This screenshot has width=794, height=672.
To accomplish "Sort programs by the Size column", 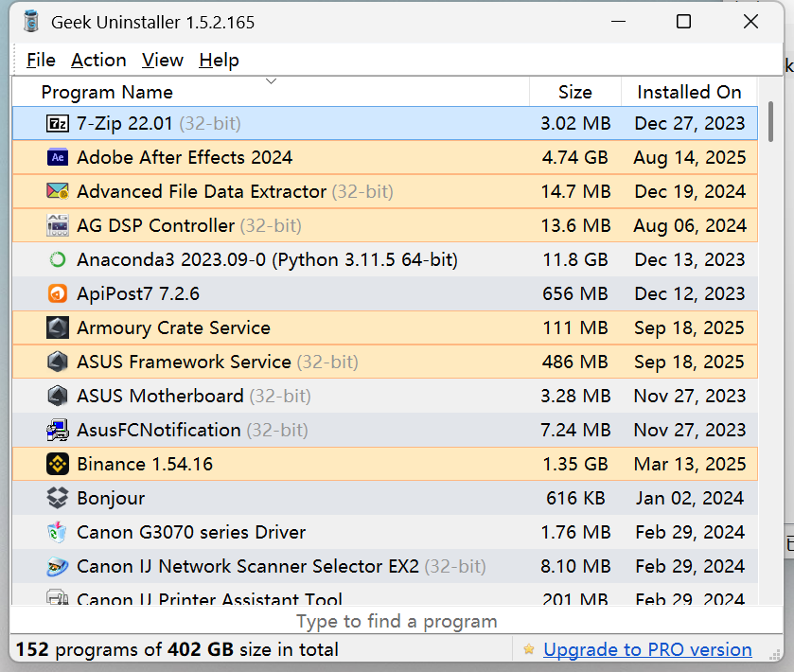I will pos(574,92).
